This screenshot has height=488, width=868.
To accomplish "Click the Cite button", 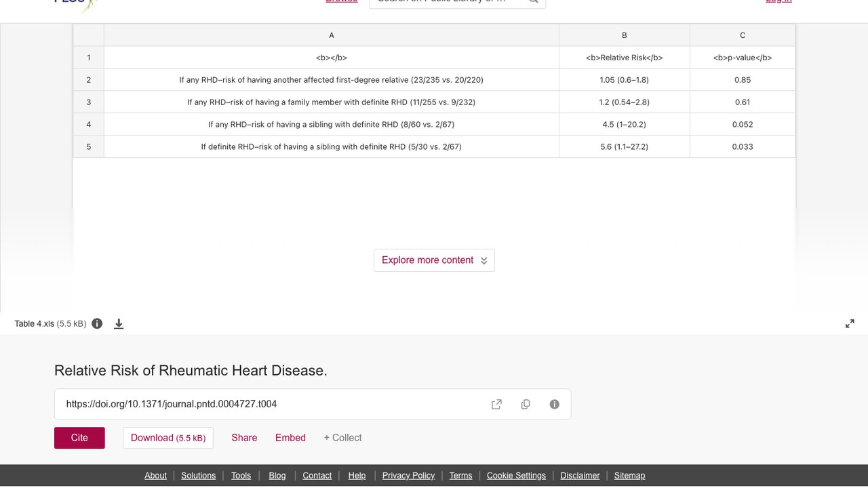I will (79, 438).
